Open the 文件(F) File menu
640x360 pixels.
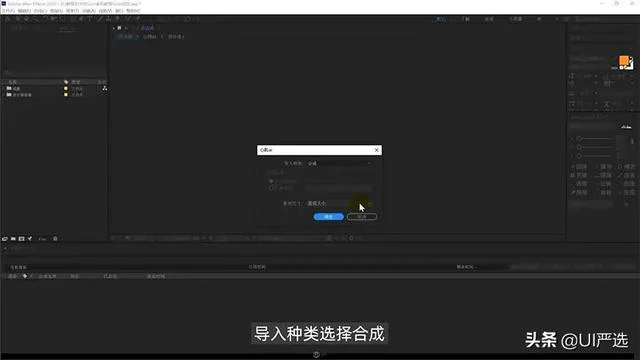(x=8, y=11)
